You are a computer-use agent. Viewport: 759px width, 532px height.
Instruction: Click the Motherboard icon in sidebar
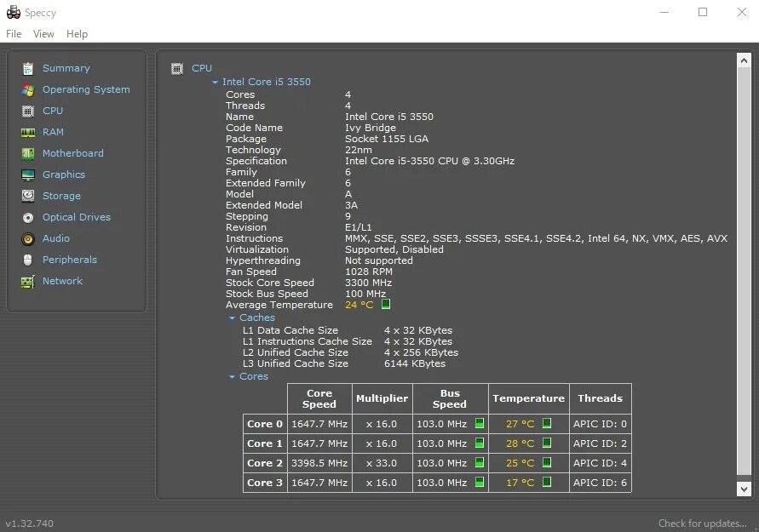coord(28,154)
